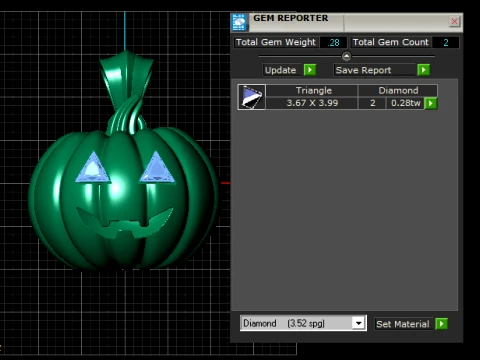This screenshot has width=480, height=360.
Task: Click the green arrow beside Update
Action: point(310,70)
